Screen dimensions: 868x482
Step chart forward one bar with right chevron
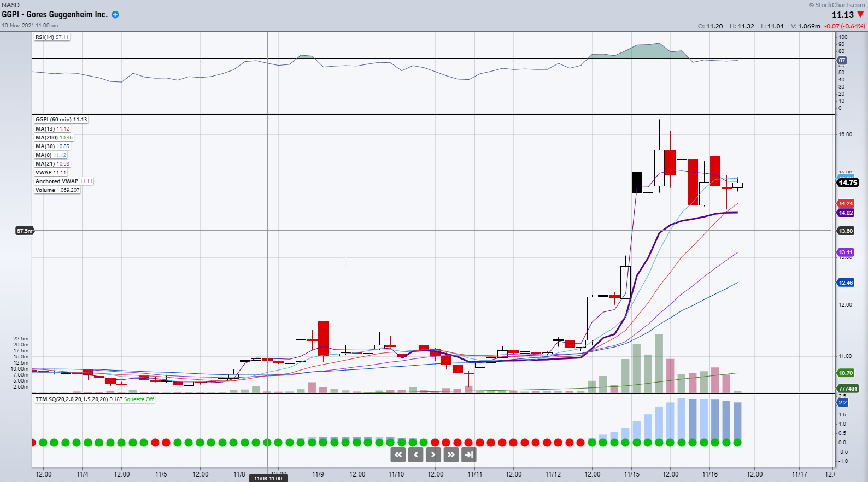click(x=433, y=455)
